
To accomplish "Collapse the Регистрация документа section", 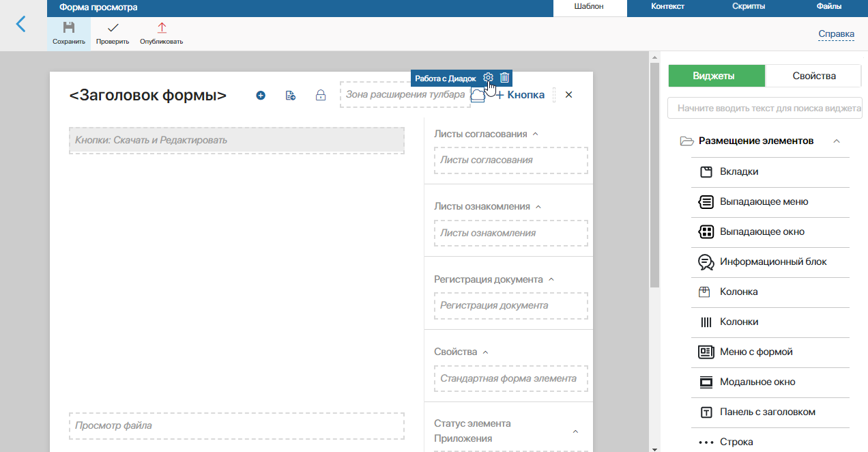I will (x=551, y=280).
